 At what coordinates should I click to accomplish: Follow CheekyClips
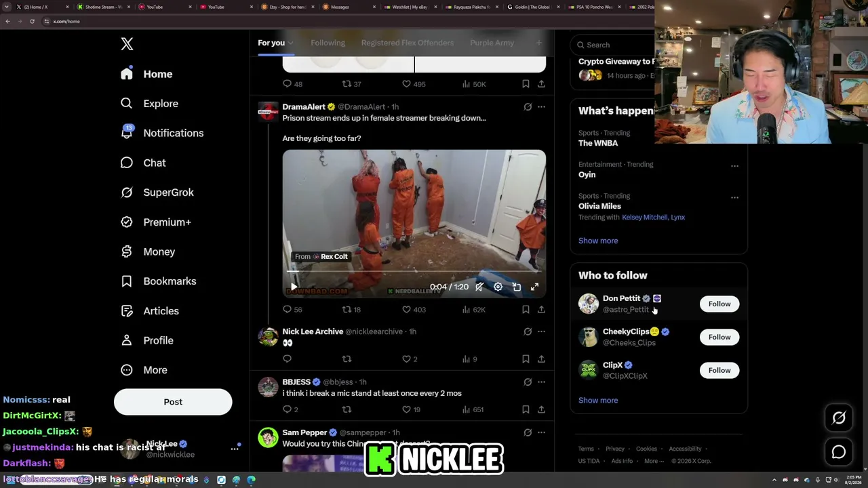(x=719, y=337)
